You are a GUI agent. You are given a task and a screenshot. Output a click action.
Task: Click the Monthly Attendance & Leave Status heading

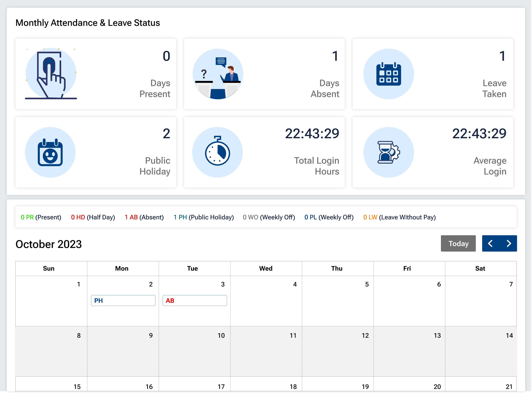(88, 23)
